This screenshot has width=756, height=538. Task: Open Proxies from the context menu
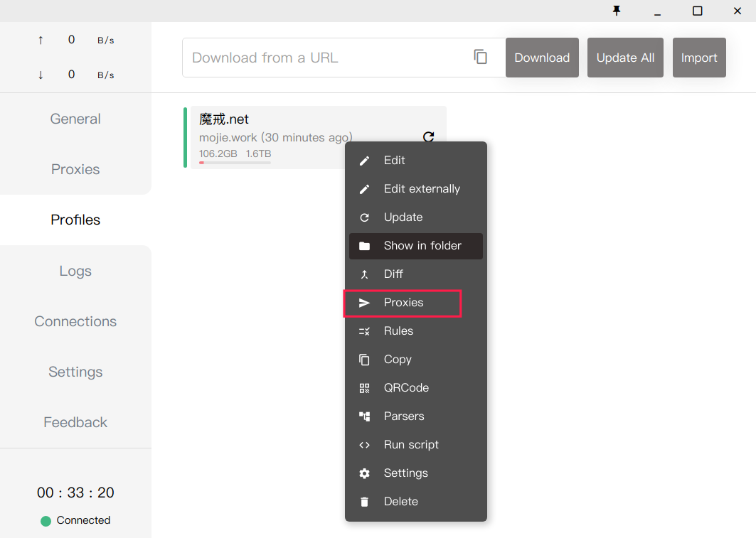pyautogui.click(x=415, y=303)
